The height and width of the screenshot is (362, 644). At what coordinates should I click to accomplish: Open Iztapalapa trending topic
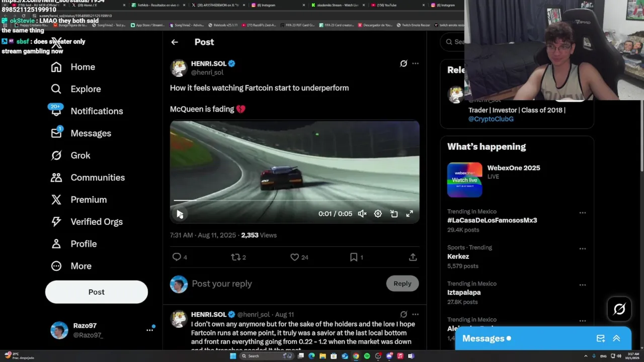point(464,293)
